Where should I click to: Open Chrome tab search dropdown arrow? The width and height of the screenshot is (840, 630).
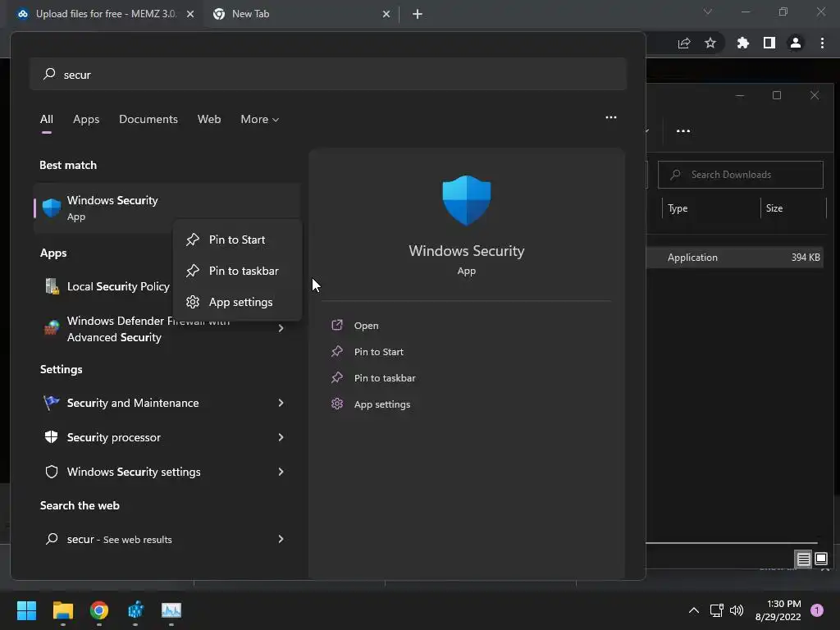click(708, 11)
